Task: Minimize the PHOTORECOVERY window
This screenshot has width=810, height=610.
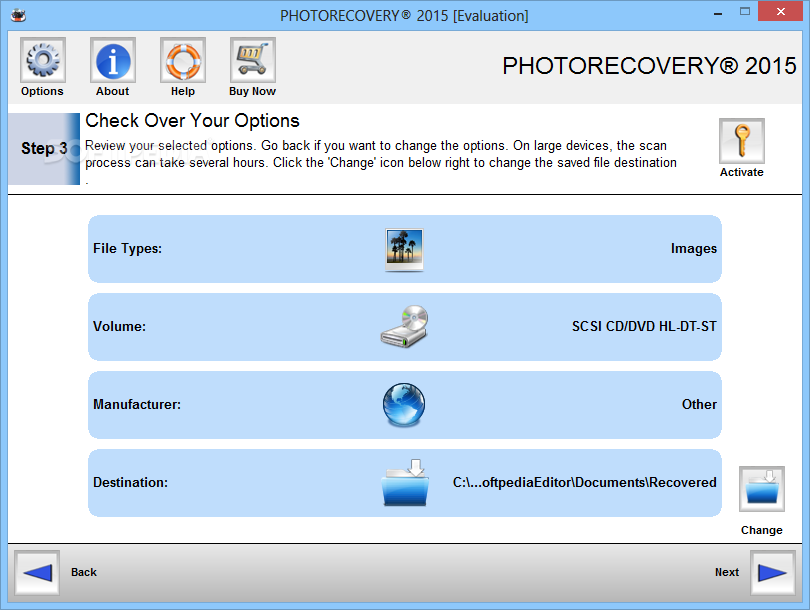Action: point(718,12)
